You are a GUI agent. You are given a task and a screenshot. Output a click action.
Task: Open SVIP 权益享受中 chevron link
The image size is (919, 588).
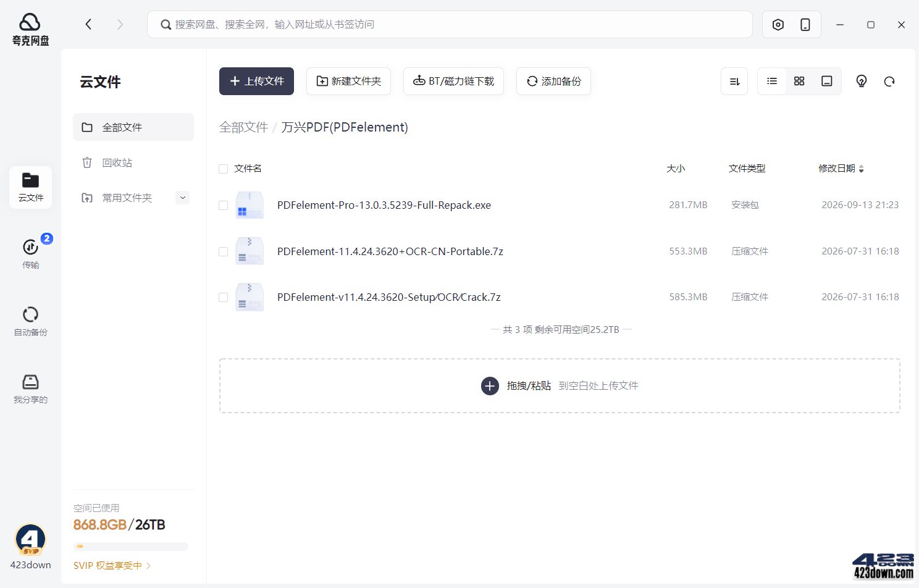[112, 565]
